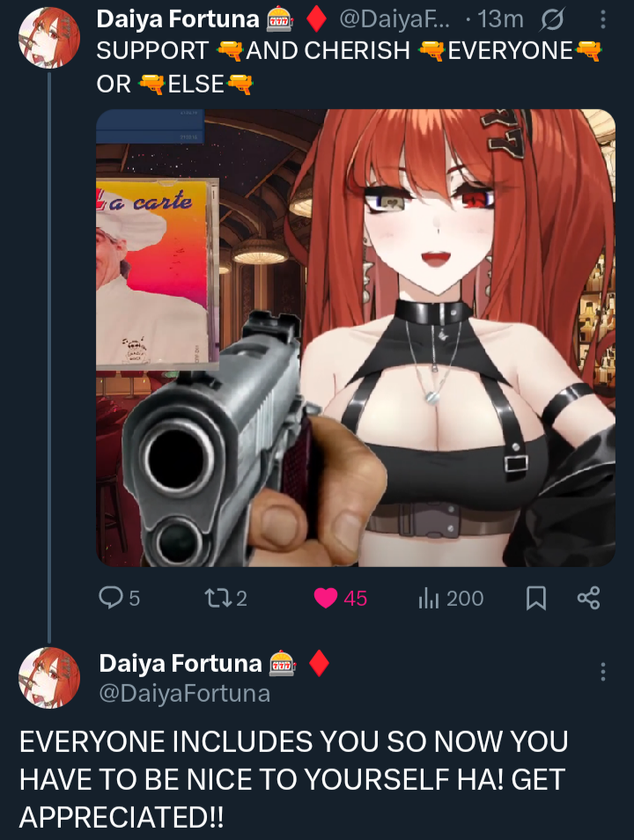
Task: Open three-dot menu on top tweet
Action: (x=603, y=20)
